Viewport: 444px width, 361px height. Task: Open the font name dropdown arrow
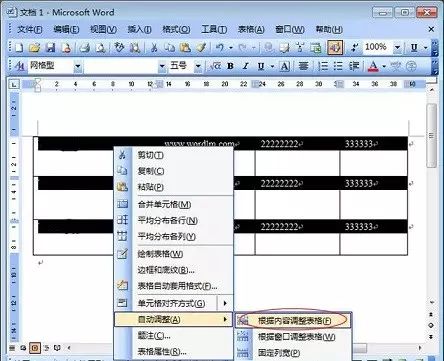162,66
